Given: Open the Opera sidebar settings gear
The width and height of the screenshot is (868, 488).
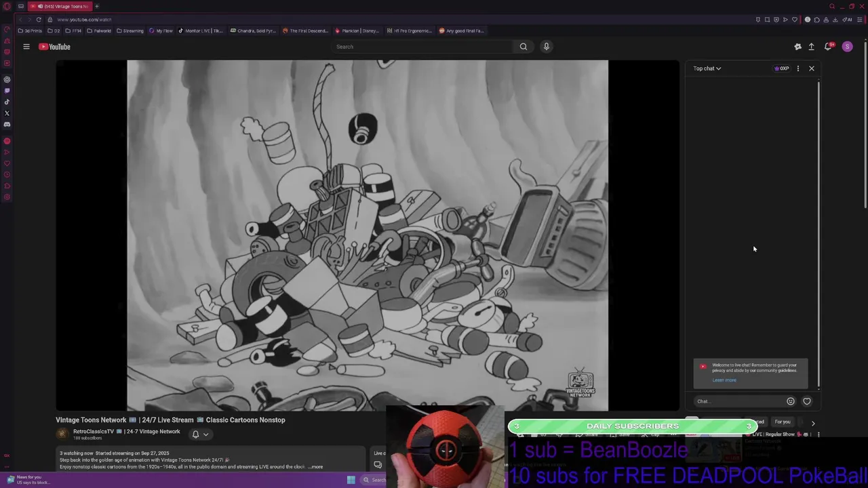Looking at the screenshot, I should tap(7, 197).
